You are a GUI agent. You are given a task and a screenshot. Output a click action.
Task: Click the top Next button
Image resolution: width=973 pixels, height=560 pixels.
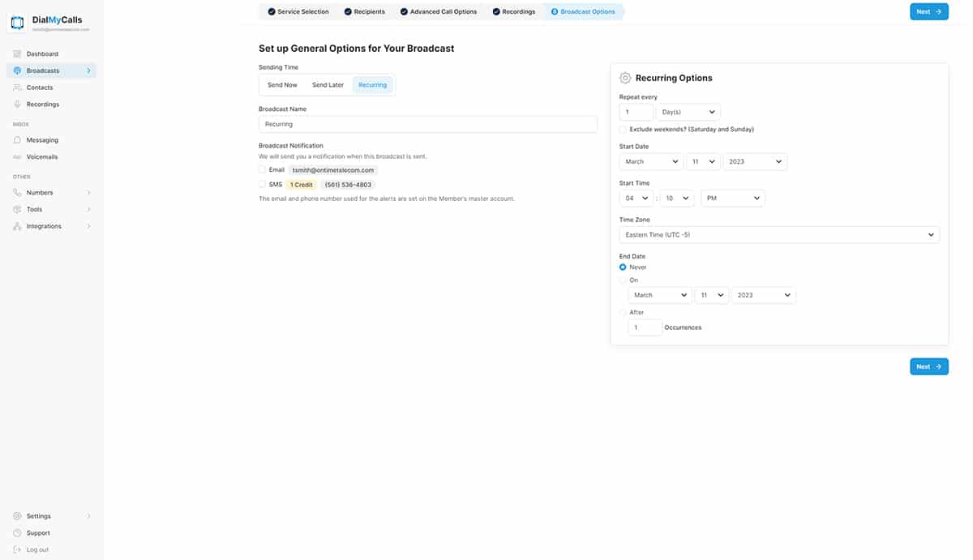click(x=928, y=12)
